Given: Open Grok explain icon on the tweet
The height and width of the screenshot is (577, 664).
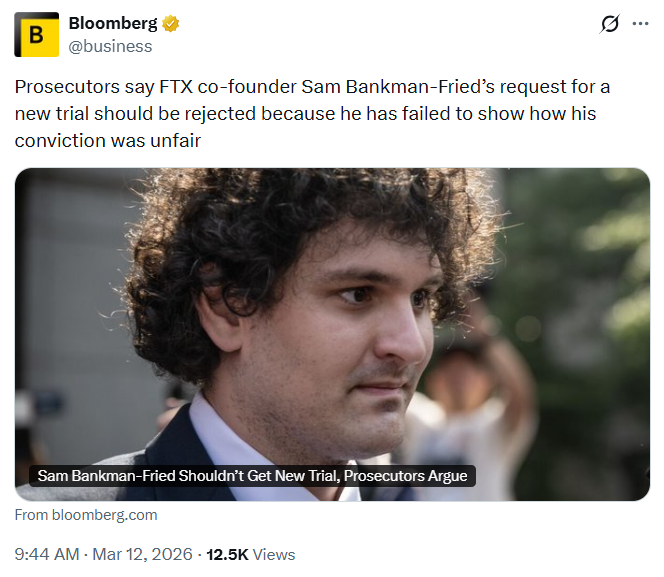Looking at the screenshot, I should click(x=608, y=24).
